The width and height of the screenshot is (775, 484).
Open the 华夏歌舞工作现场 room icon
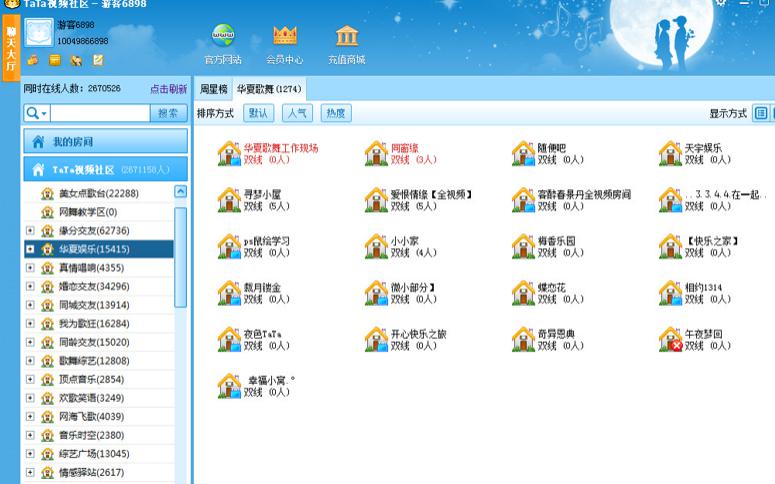pos(229,153)
